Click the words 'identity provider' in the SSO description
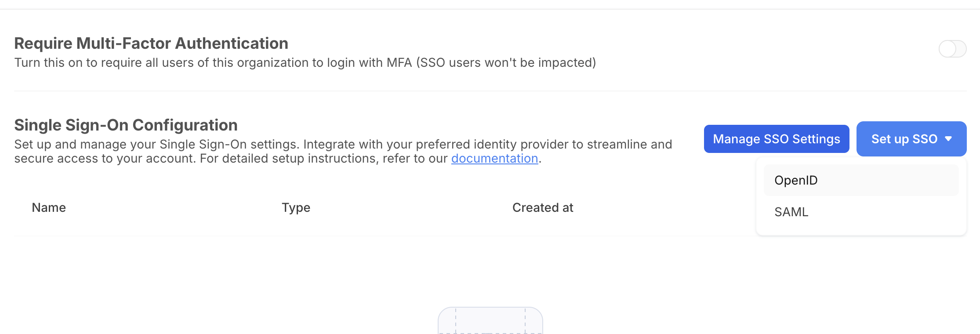 click(x=528, y=144)
